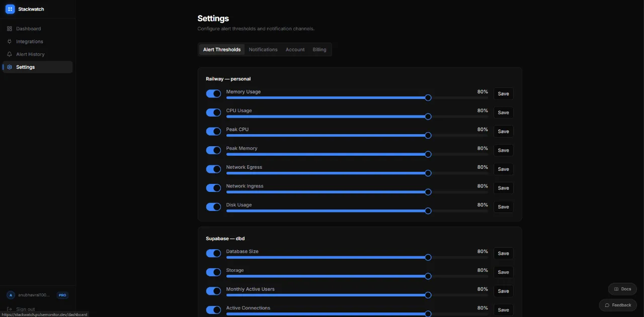644x317 pixels.
Task: Click the Stackwatch logo icon
Action: click(x=10, y=9)
